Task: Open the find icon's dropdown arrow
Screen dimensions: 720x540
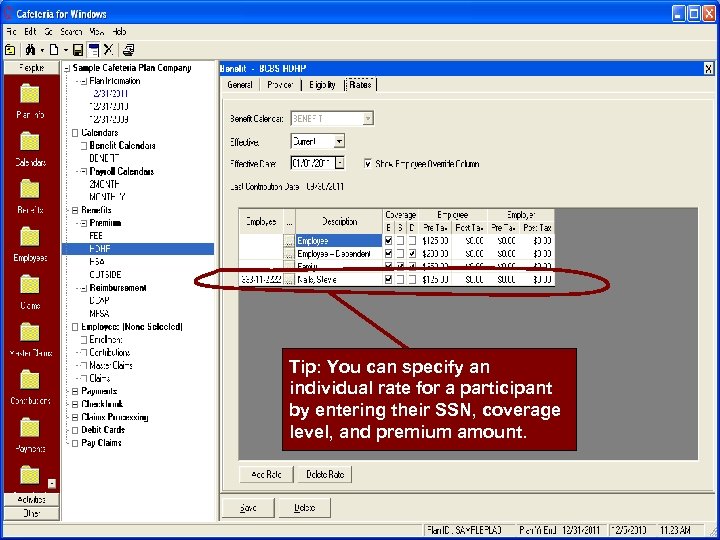Action: [x=42, y=50]
